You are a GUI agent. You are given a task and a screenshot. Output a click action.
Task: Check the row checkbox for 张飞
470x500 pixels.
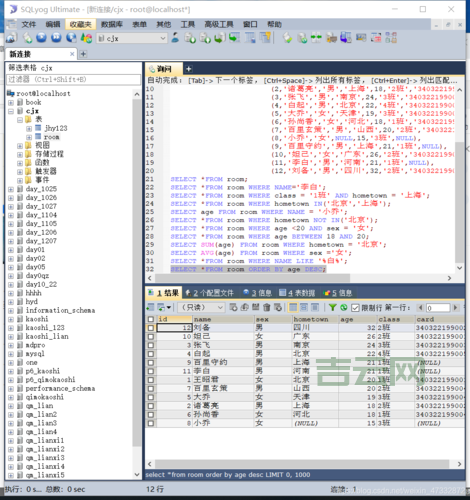[151, 345]
